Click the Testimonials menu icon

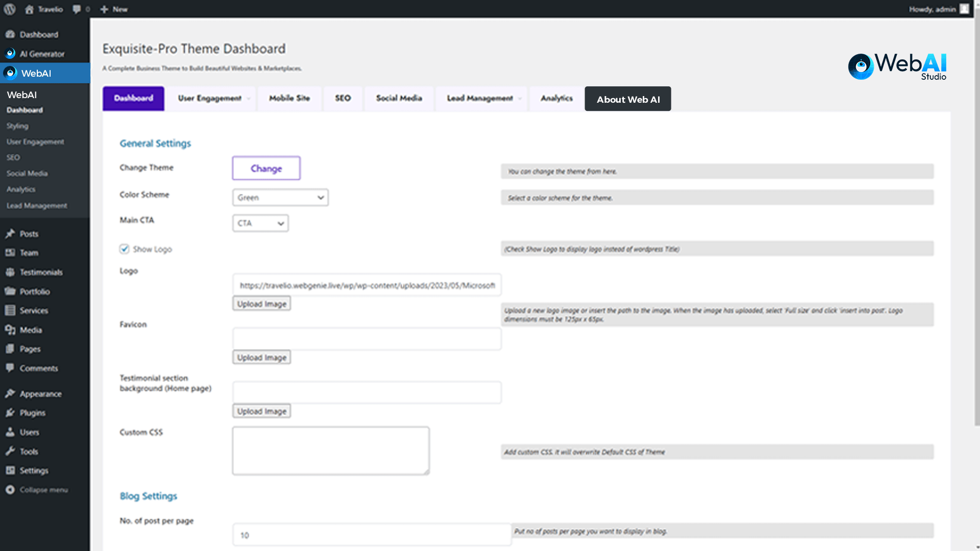(x=10, y=272)
